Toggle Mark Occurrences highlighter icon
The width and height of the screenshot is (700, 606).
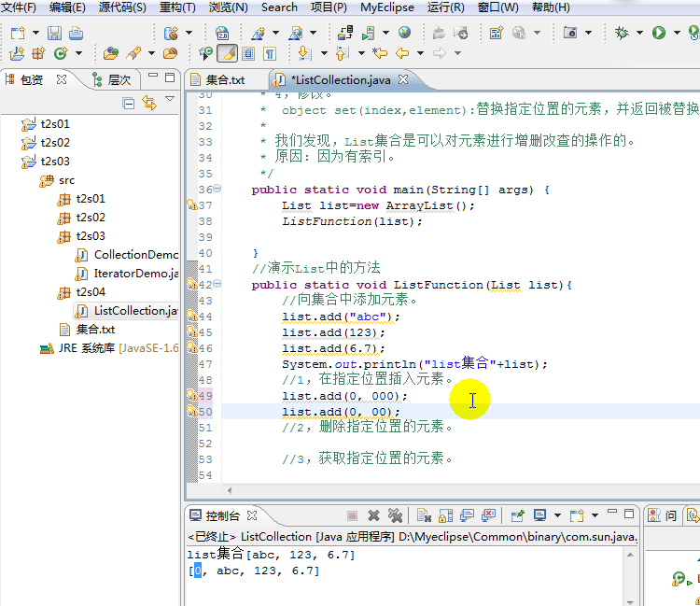(x=227, y=53)
